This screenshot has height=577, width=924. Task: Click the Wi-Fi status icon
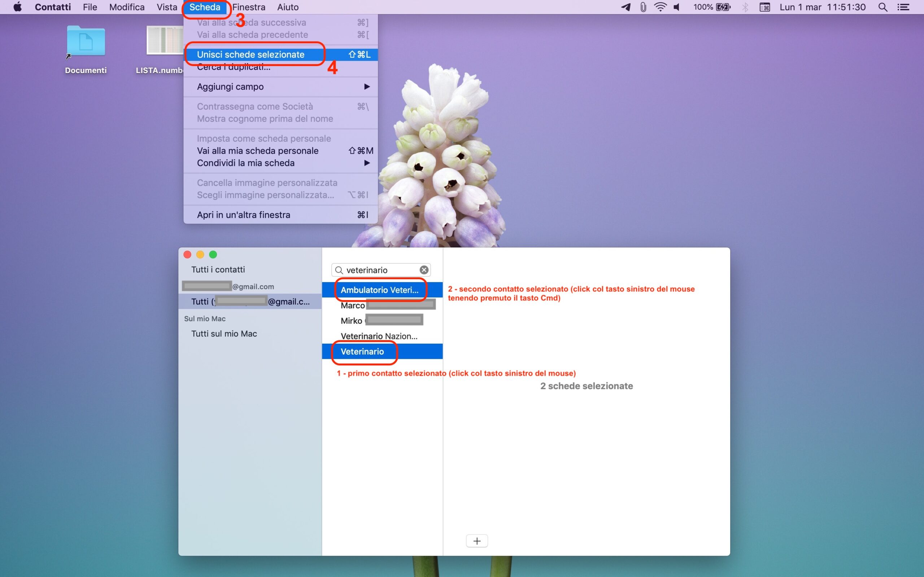(660, 7)
